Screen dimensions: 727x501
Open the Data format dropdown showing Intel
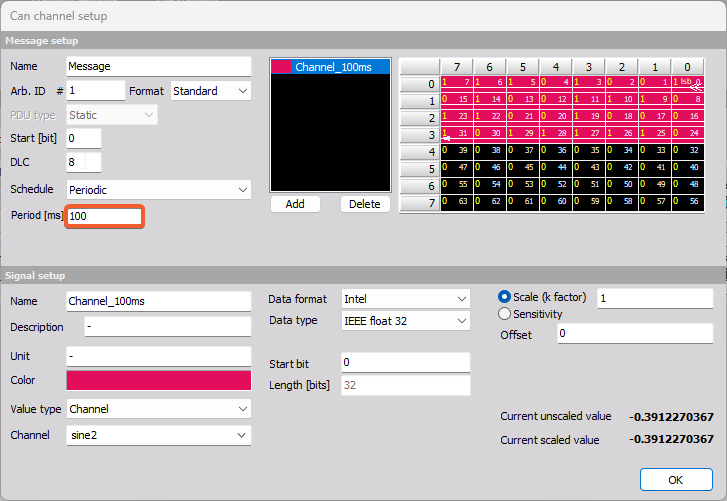tap(406, 299)
